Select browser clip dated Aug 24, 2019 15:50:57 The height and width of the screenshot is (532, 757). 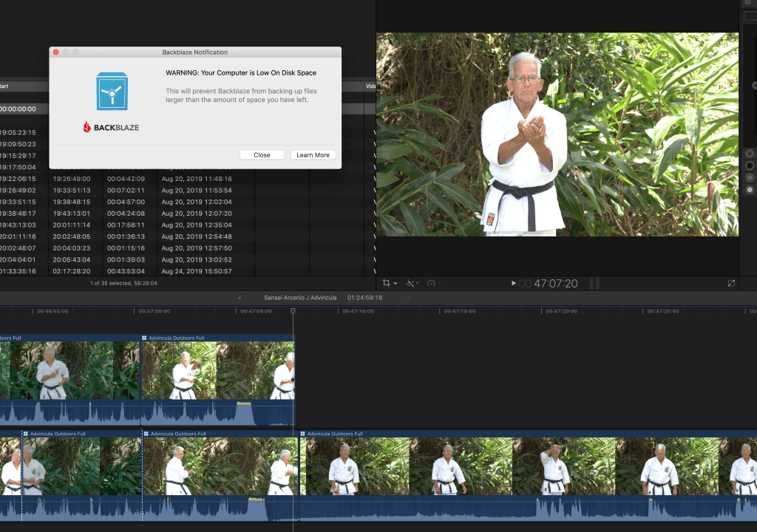pyautogui.click(x=196, y=271)
